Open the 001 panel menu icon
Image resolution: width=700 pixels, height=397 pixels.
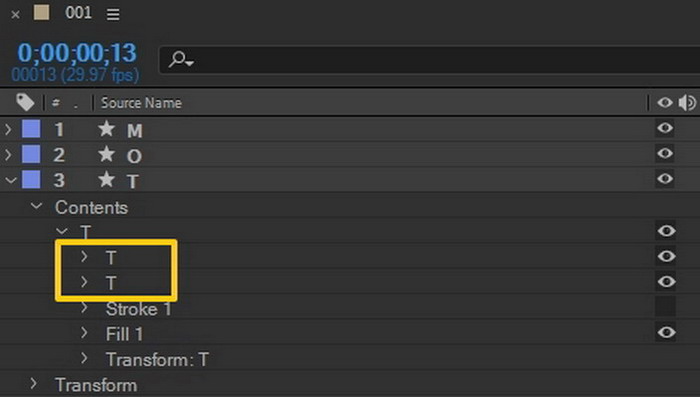[113, 14]
